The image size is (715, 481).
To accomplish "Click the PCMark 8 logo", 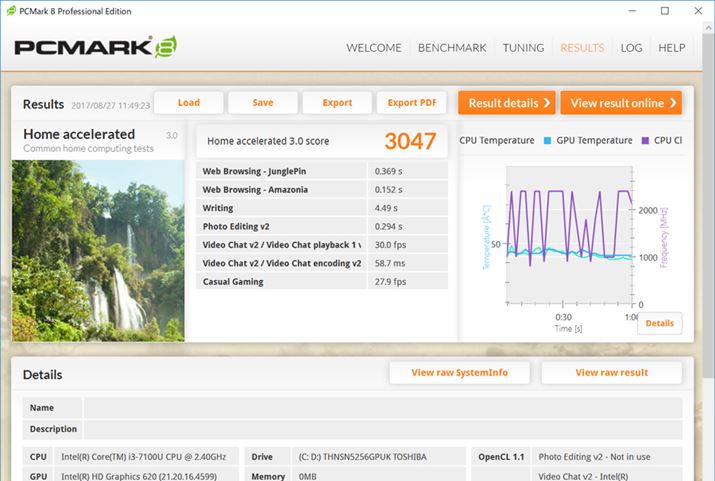I will 96,49.
